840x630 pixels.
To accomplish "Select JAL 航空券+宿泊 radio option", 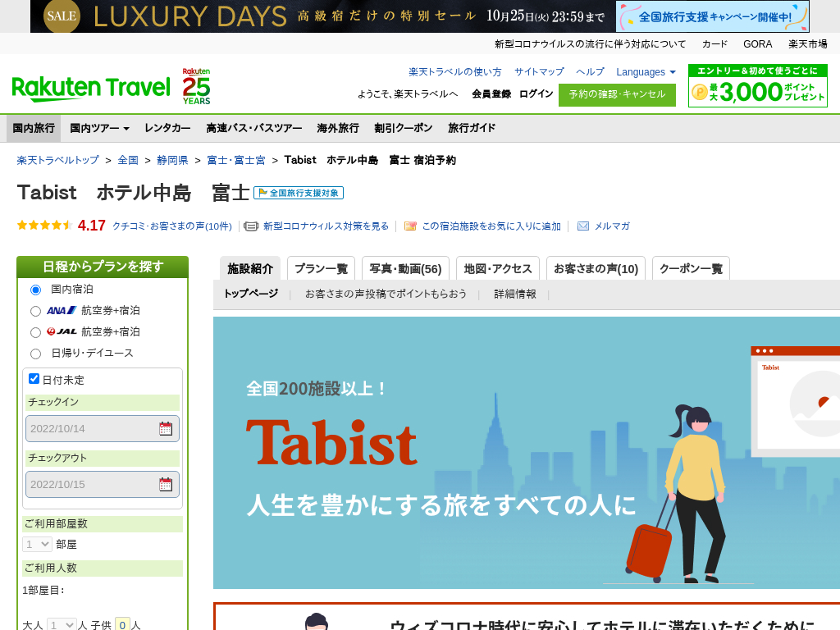I will pos(36,333).
